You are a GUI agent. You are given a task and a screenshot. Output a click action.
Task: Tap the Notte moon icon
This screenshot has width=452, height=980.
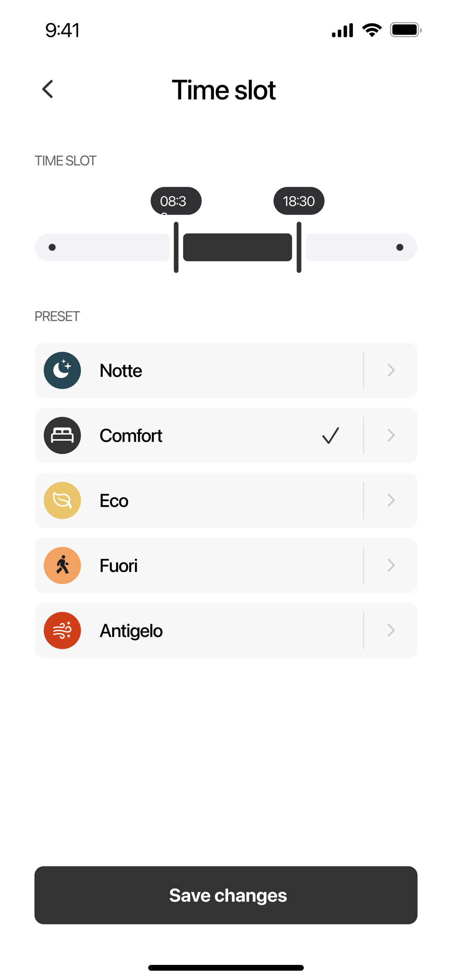tap(62, 370)
